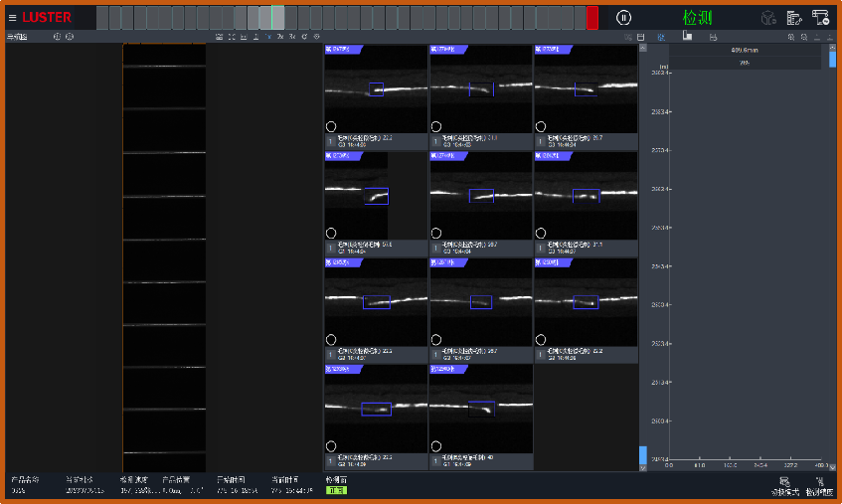Viewport: 842px width, 504px height.
Task: Open the LUSTER hamburger menu
Action: tap(13, 18)
